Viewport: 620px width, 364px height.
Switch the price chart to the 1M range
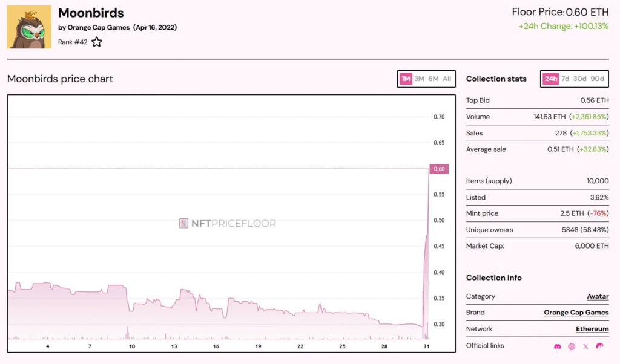tap(406, 79)
